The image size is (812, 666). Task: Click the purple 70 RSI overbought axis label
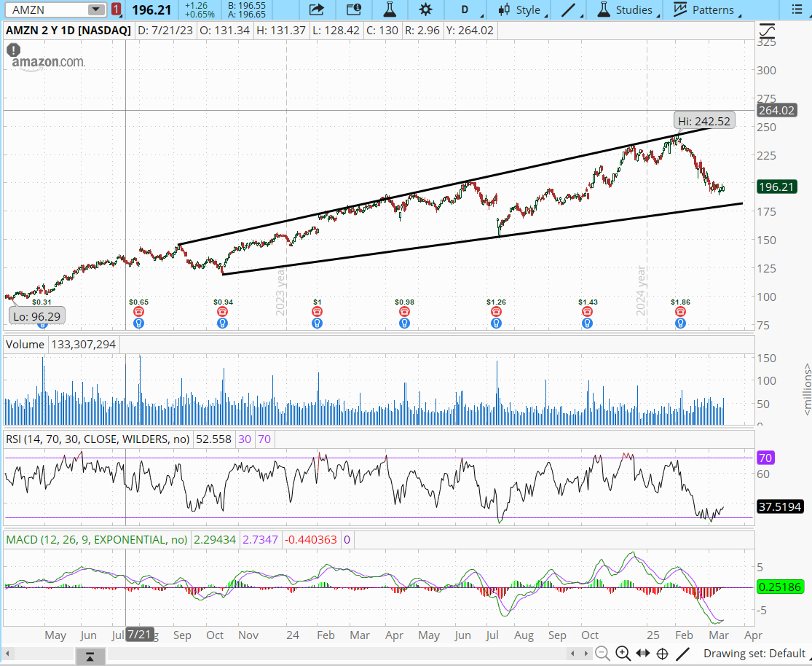pos(765,458)
